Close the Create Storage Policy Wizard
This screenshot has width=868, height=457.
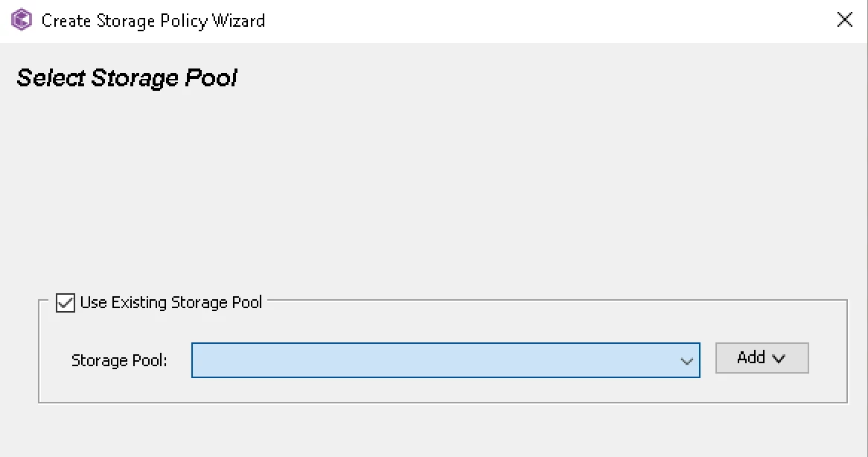845,20
